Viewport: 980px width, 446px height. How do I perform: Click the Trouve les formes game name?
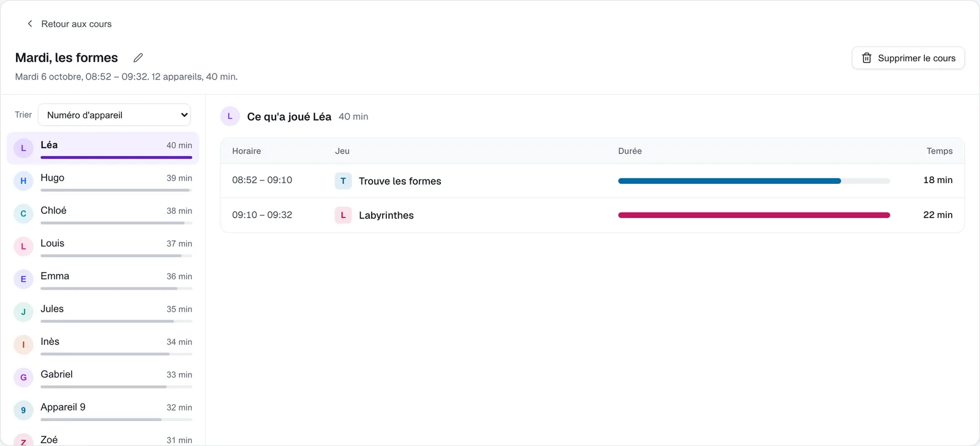(400, 181)
